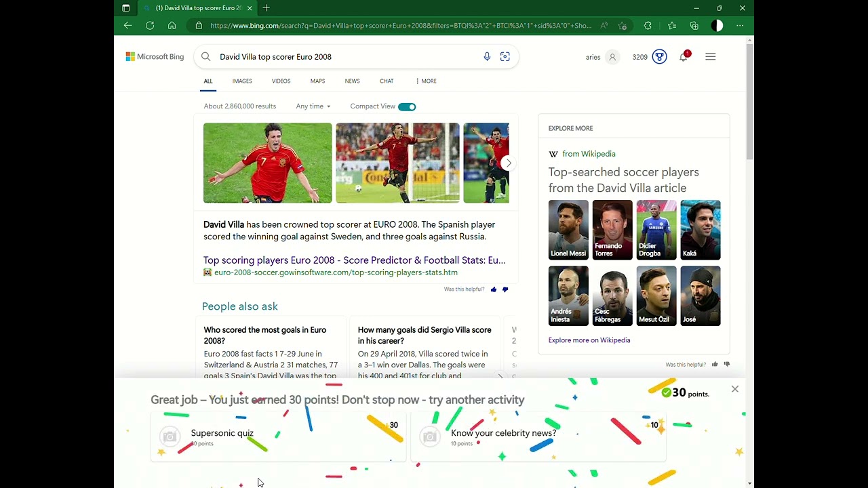Open Microsoft Rewards medal icon
868x488 pixels.
660,57
